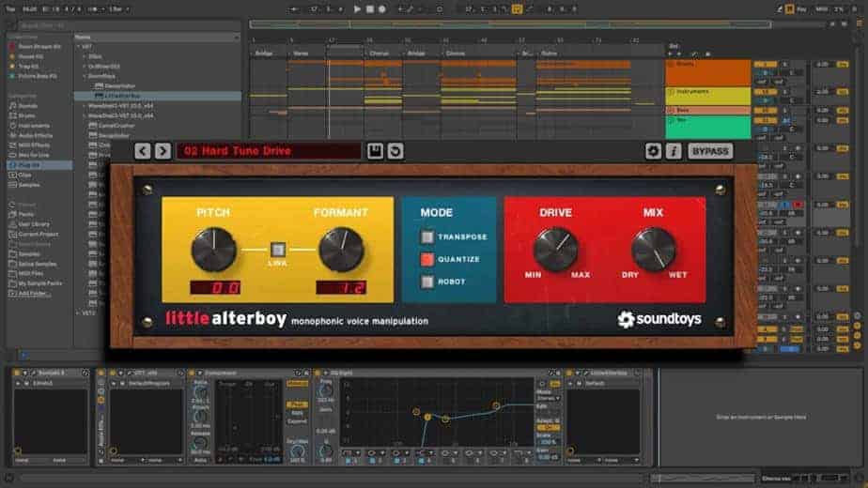Toggle the Link switch between Pitch and Formant
This screenshot has height=488, width=868.
pos(278,250)
